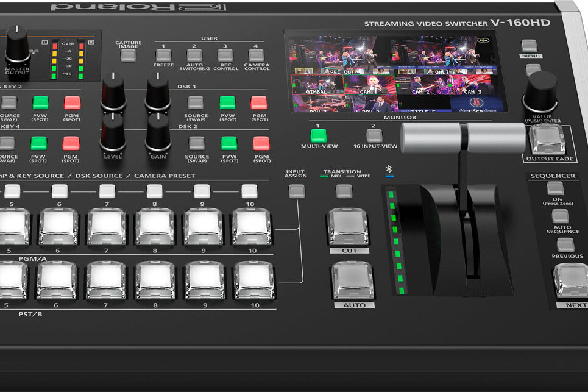Select PGM/A cross-point button 7
The width and height of the screenshot is (588, 392).
tap(107, 227)
